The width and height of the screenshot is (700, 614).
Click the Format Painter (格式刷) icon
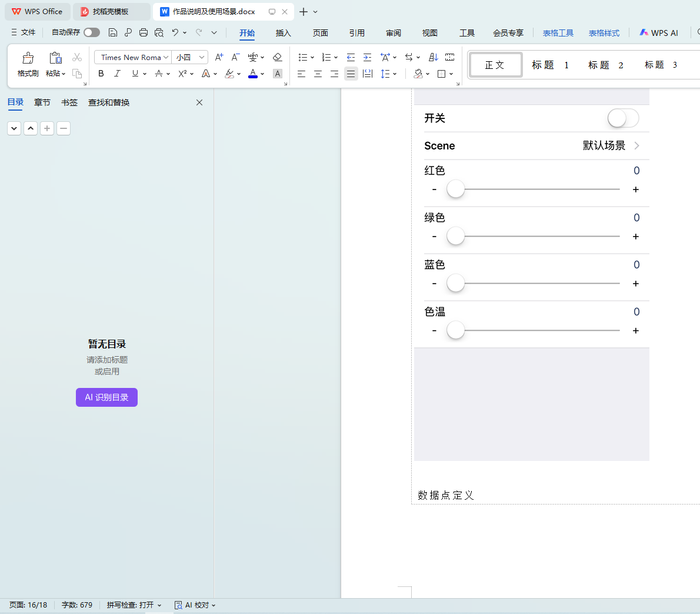[28, 58]
